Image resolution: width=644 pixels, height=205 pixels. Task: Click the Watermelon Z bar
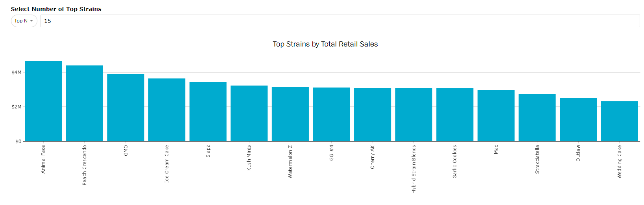point(290,114)
